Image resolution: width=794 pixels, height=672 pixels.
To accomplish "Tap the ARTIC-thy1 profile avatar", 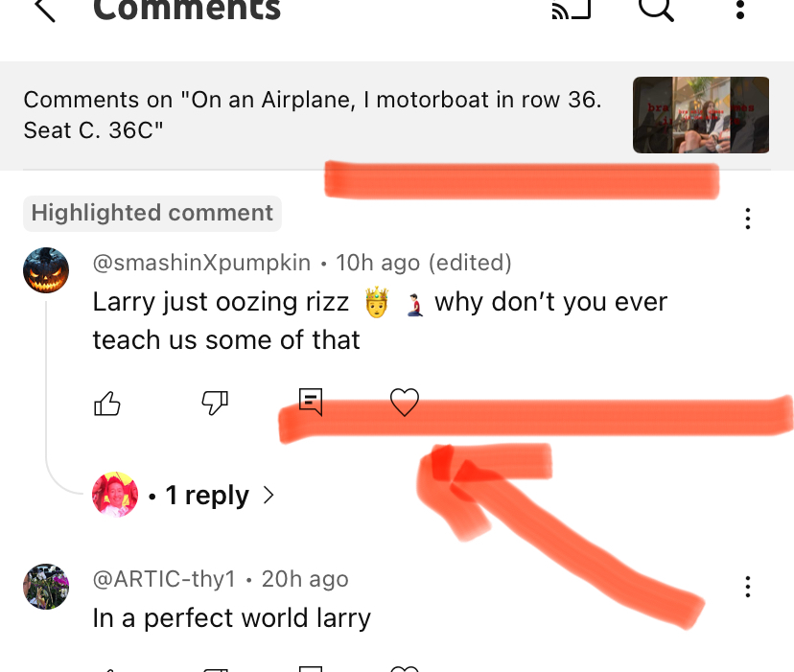I will (x=46, y=587).
